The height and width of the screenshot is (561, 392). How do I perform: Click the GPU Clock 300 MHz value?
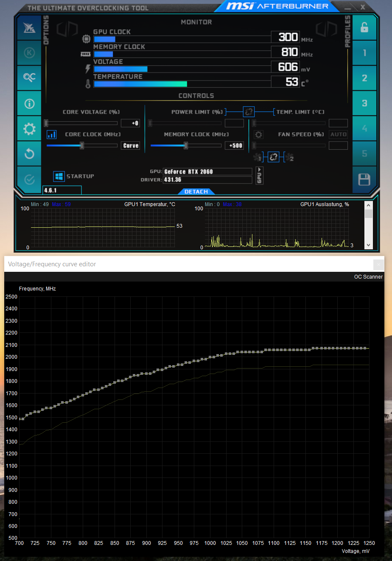[285, 37]
